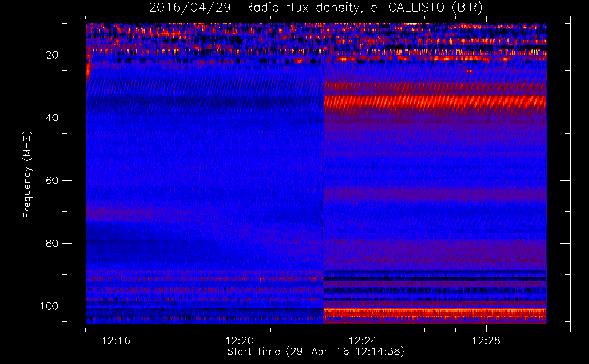The height and width of the screenshot is (364, 589).
Task: Click the 12:24 time tick label
Action: click(363, 341)
